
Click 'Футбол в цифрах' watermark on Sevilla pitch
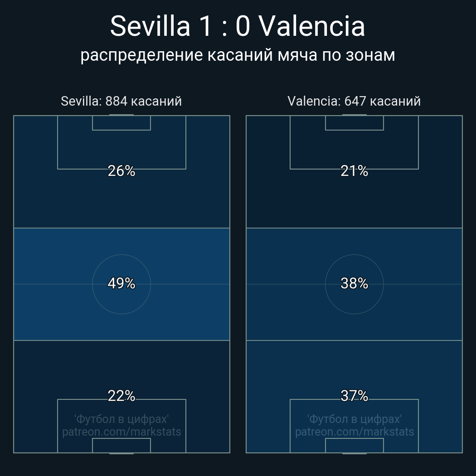(121, 419)
